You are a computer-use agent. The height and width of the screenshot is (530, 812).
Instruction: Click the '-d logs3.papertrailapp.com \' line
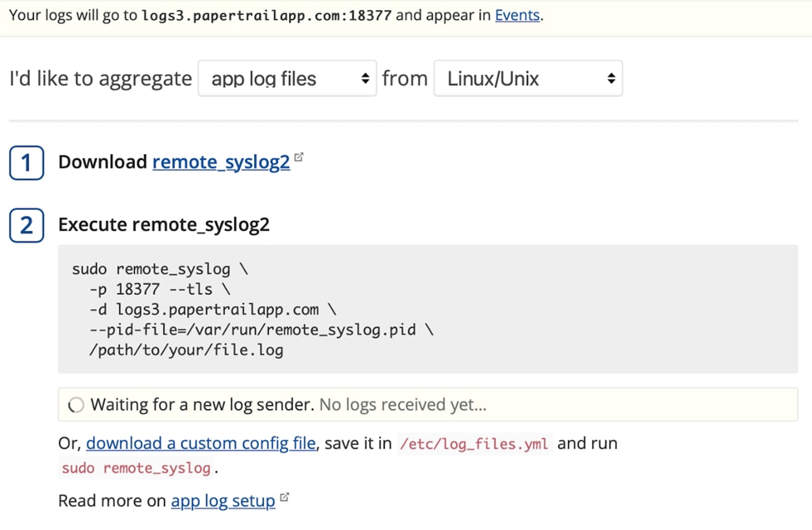tap(213, 309)
